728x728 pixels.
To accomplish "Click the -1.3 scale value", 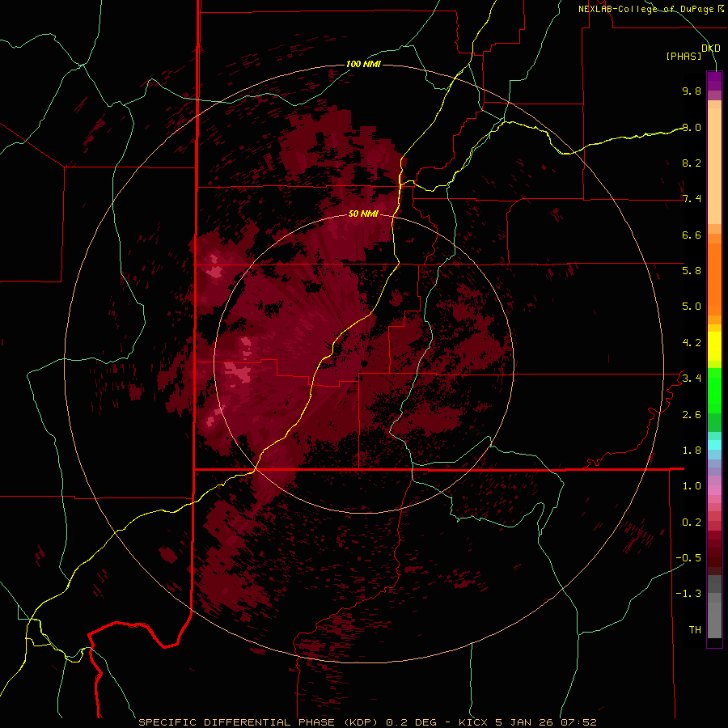I will pos(688,594).
